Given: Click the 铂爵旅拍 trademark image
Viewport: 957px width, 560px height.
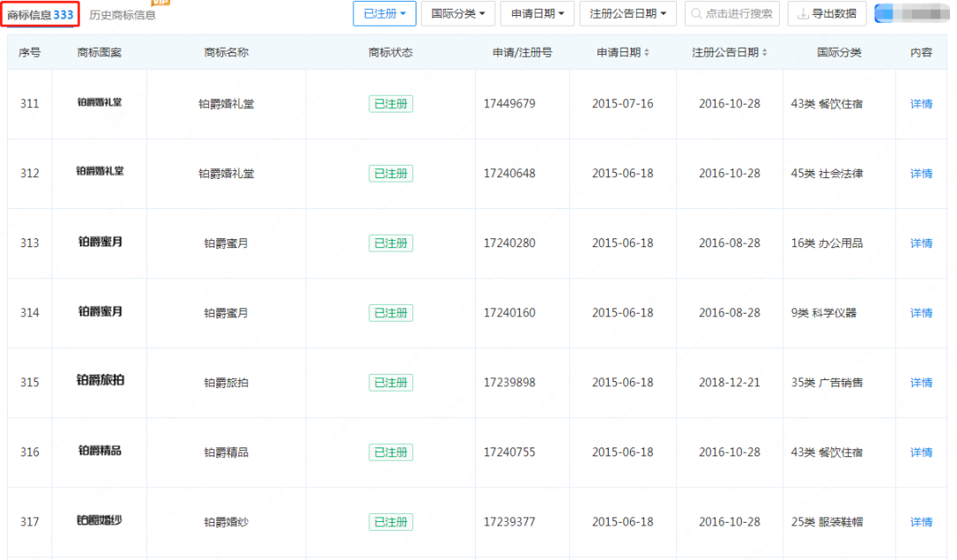Looking at the screenshot, I should [100, 380].
